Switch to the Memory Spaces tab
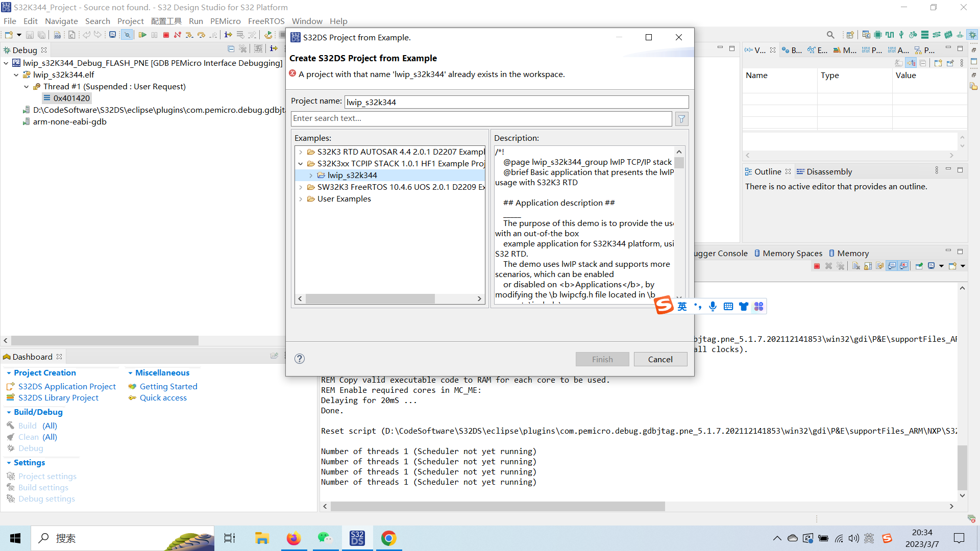Image resolution: width=980 pixels, height=551 pixels. [793, 253]
